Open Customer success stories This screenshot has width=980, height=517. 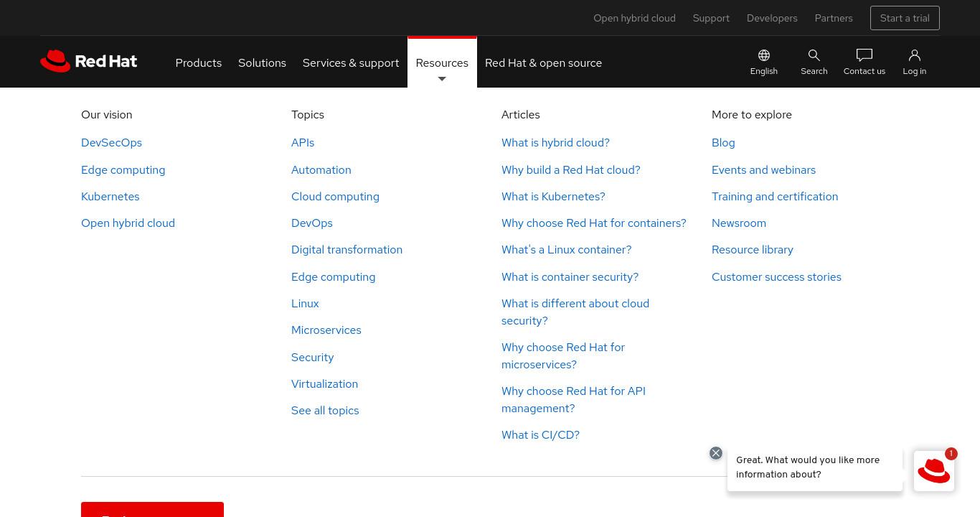(x=776, y=276)
